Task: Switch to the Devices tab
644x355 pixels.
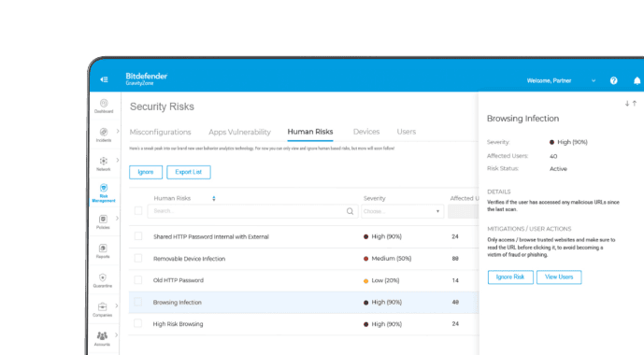Action: pyautogui.click(x=366, y=132)
